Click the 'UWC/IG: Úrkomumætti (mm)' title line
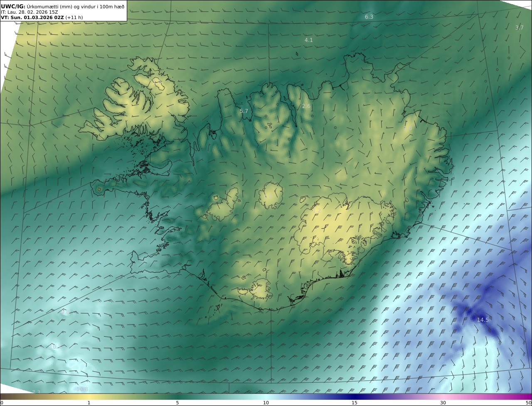Viewport: 532px width, 406px height. pyautogui.click(x=63, y=6)
